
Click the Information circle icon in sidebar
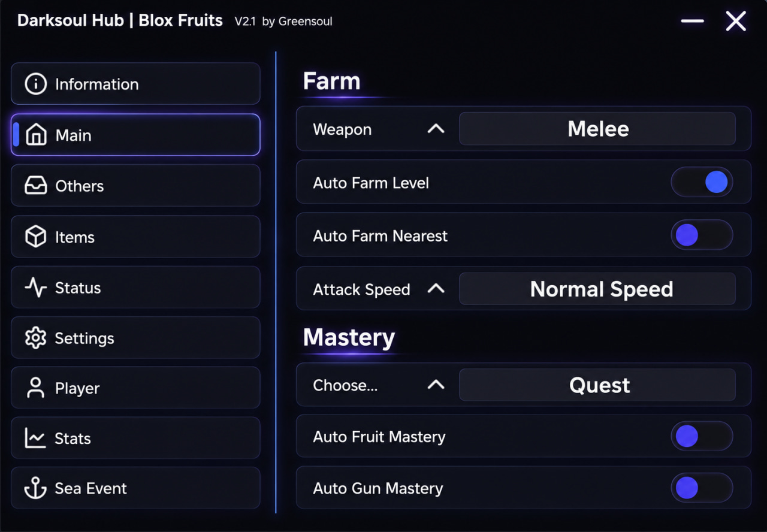pos(35,84)
